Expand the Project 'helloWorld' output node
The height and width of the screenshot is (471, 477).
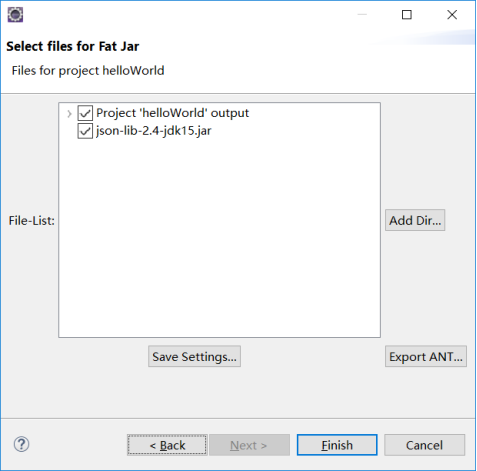pos(69,114)
